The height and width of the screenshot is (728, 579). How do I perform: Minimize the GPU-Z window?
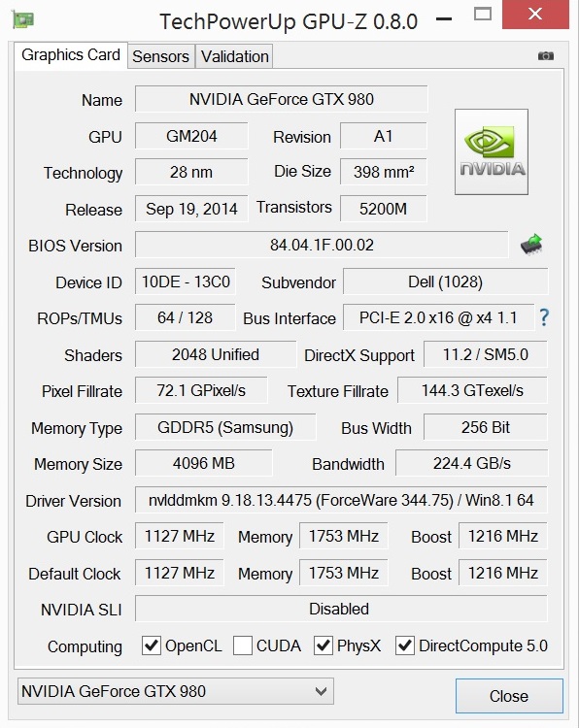coord(444,19)
